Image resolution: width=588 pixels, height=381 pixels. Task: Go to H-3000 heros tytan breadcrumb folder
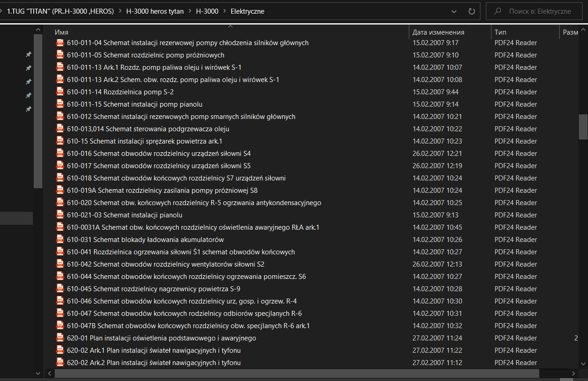point(155,11)
